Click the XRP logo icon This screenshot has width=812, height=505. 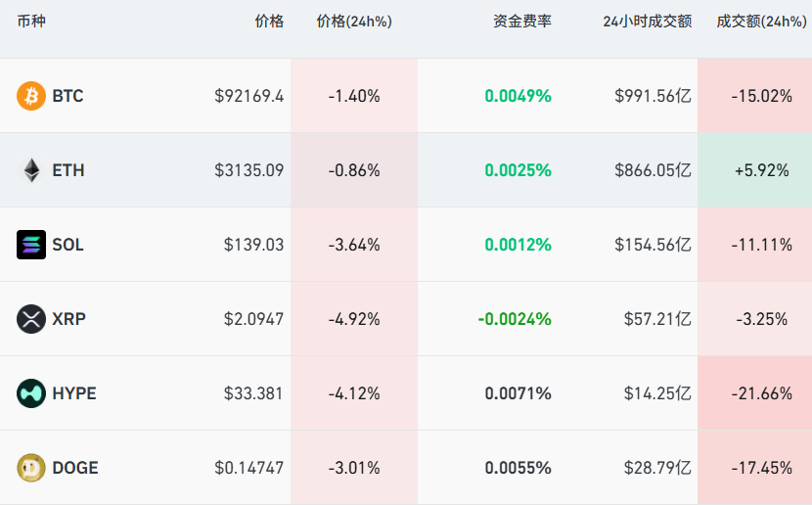[31, 319]
